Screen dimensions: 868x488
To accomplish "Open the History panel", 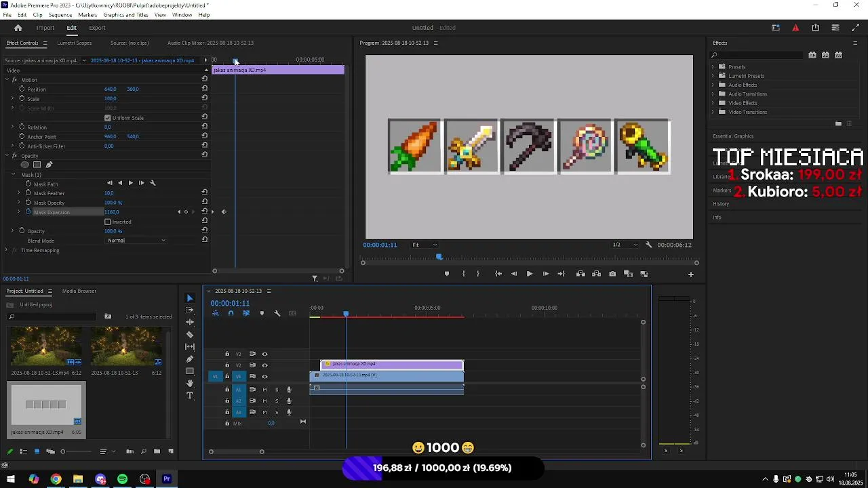I will click(x=721, y=204).
